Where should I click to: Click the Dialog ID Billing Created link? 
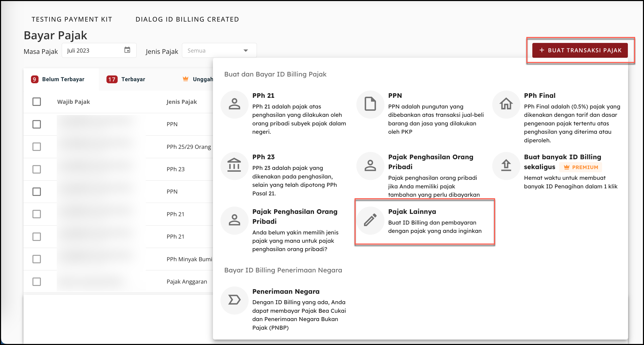click(187, 19)
